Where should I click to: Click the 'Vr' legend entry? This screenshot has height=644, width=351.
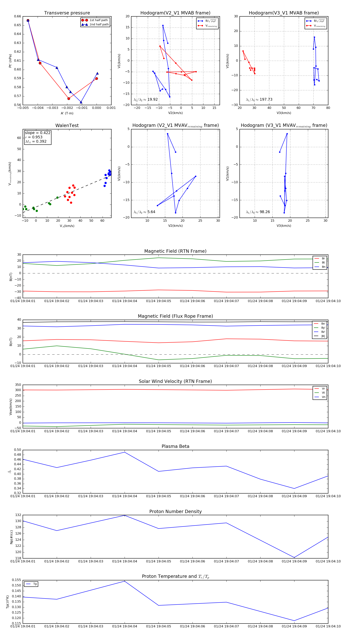[320, 389]
